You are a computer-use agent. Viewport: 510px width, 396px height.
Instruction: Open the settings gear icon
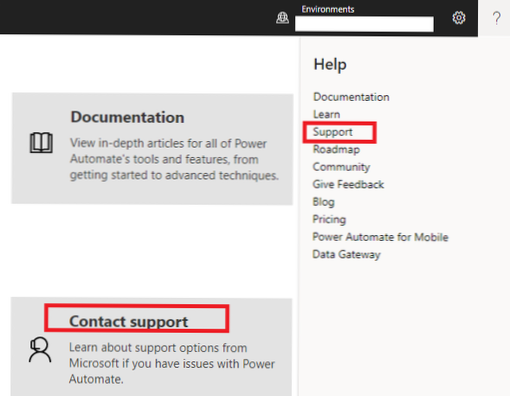coord(459,18)
